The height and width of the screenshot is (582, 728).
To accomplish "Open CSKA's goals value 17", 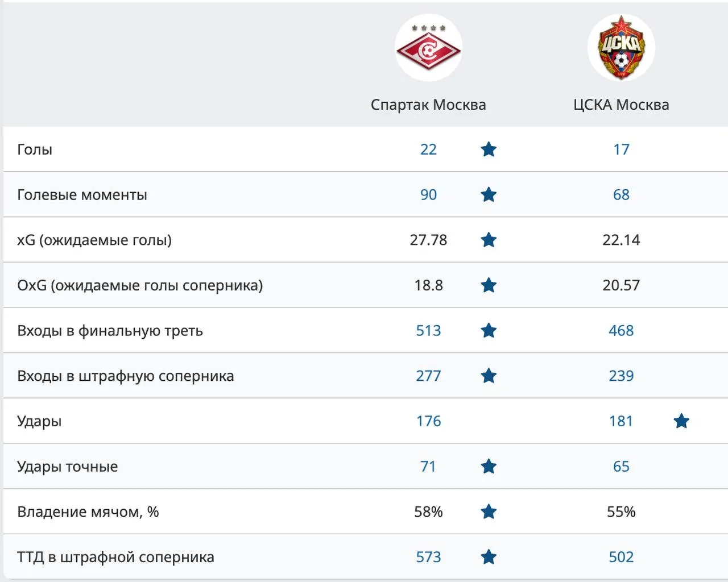I will 621,149.
